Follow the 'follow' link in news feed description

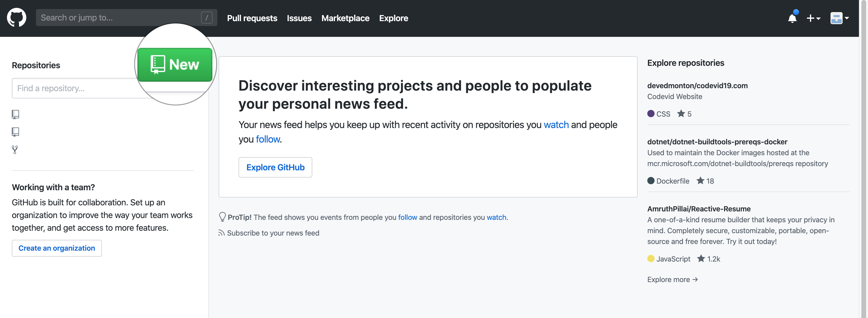coord(268,139)
